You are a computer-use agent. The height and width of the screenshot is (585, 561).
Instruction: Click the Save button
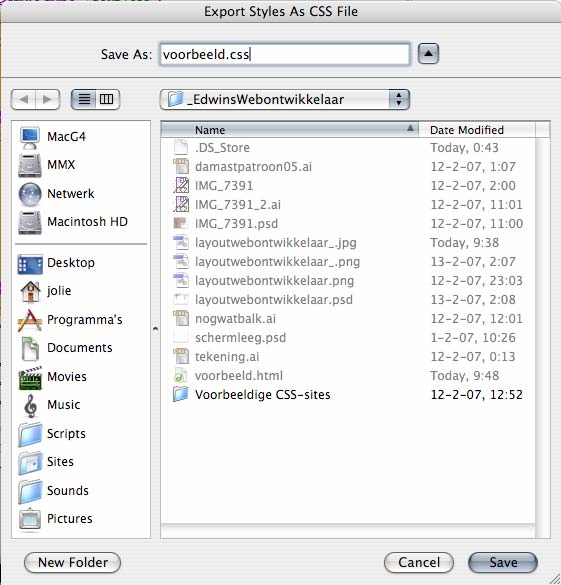pos(503,562)
